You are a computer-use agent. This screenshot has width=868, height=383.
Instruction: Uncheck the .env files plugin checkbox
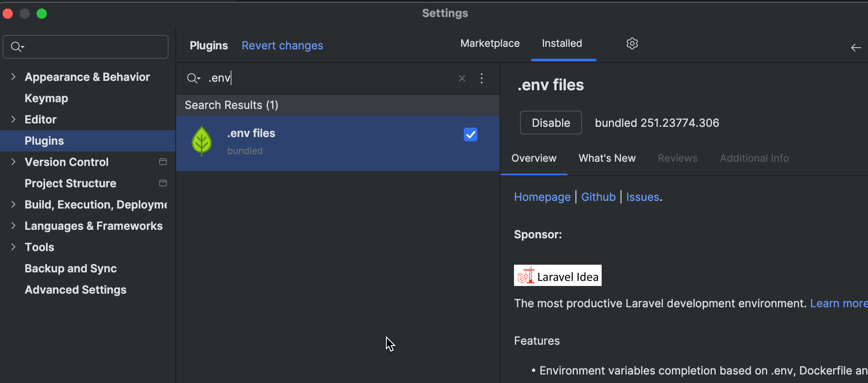[x=470, y=134]
